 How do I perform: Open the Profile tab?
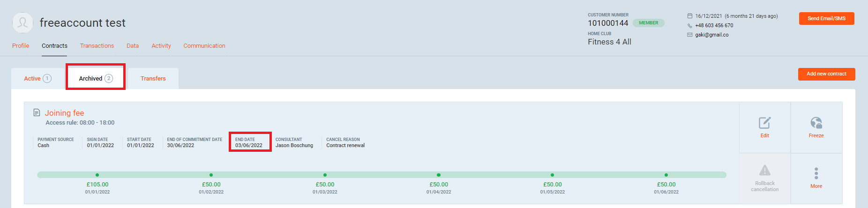21,46
